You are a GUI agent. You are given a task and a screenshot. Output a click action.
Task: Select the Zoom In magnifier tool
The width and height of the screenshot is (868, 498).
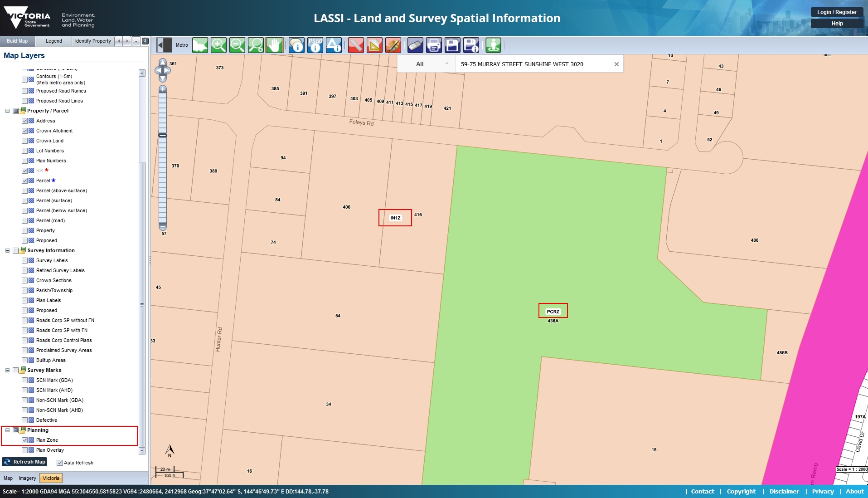[x=218, y=45]
